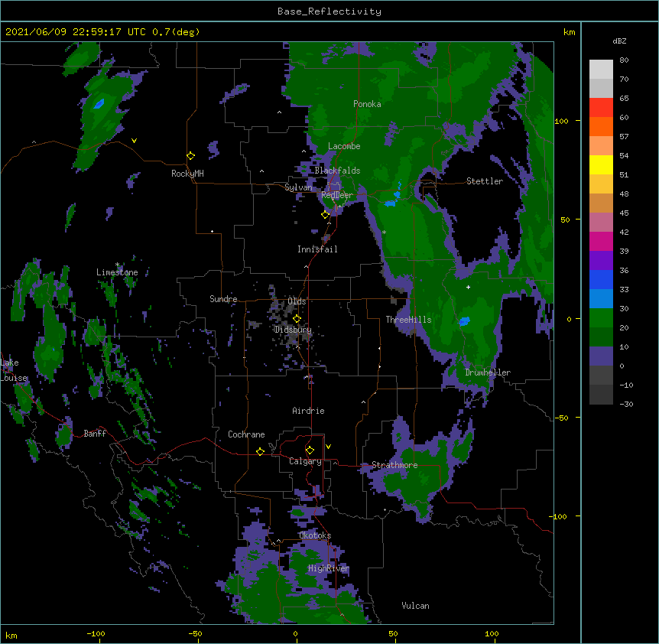Click the Ponoka city label
The height and width of the screenshot is (644, 659).
tap(367, 104)
